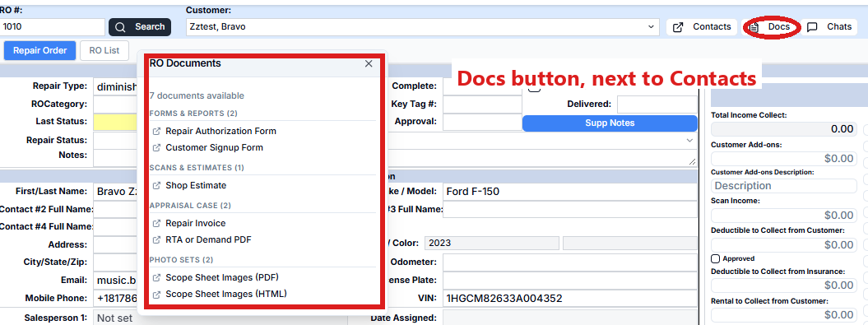Click the Mobile Phone field
Viewport: 868px width, 325px height.
(x=115, y=298)
